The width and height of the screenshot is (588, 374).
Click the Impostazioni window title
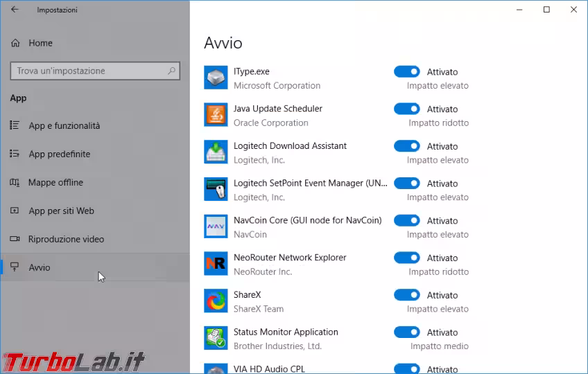tap(57, 10)
